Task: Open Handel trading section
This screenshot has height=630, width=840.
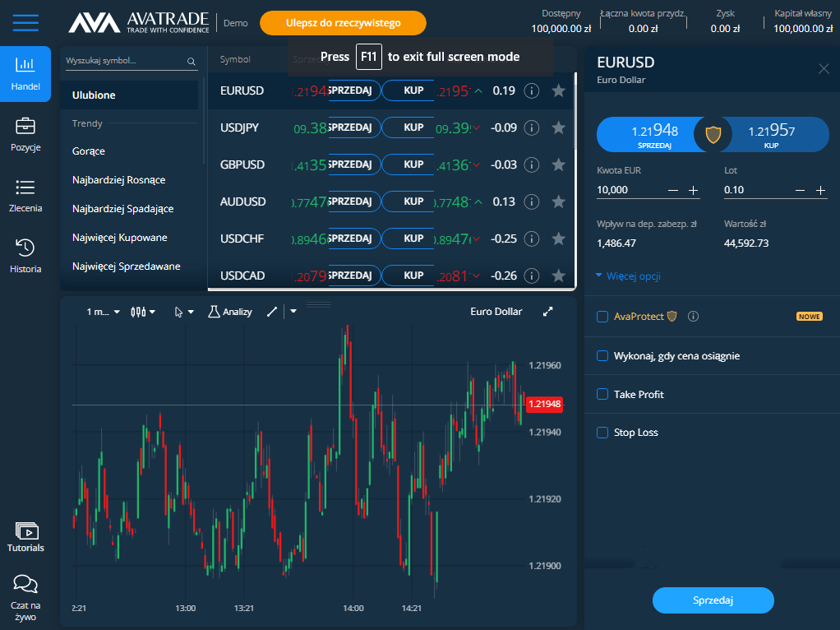Action: click(25, 73)
